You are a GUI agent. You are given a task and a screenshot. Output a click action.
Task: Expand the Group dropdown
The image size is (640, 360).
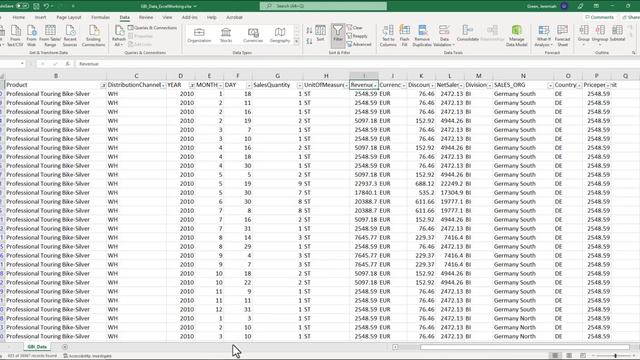tap(584, 44)
